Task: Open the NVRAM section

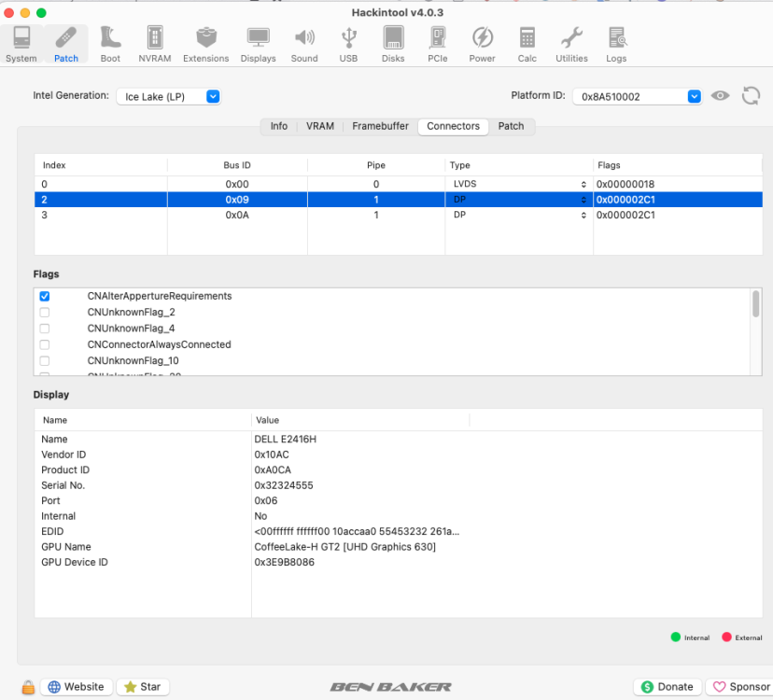Action: pos(155,45)
